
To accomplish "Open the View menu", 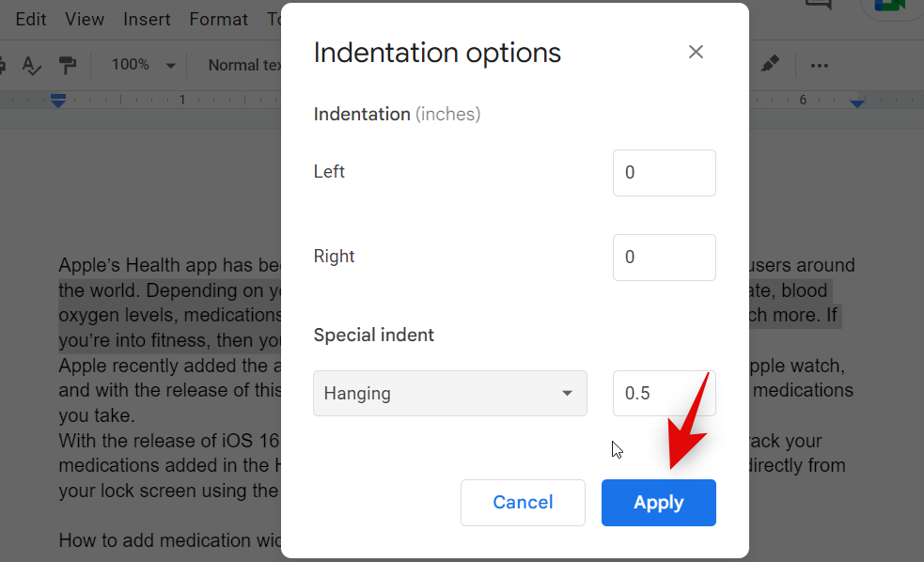I will (85, 19).
